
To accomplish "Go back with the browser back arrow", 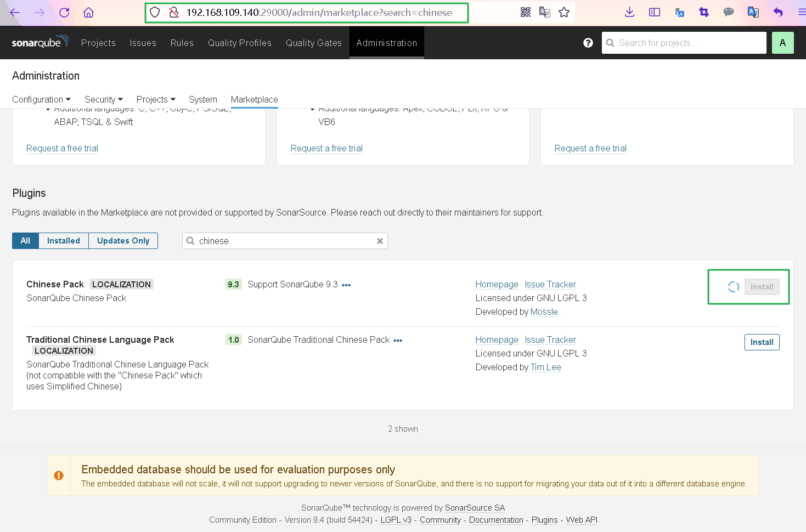I will pos(15,12).
